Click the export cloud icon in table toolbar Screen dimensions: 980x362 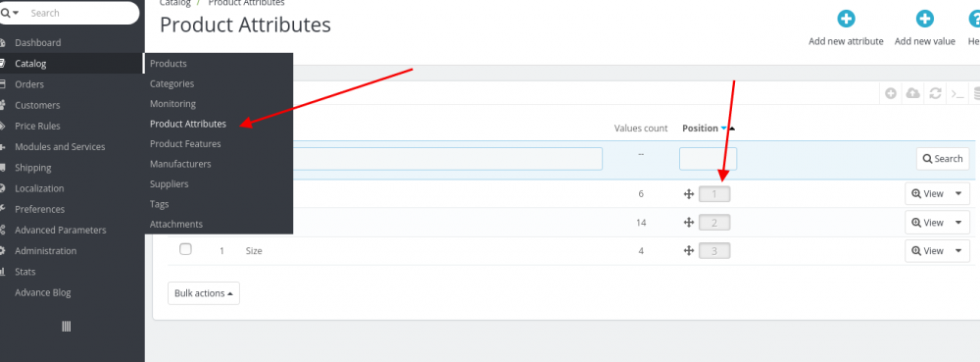pyautogui.click(x=913, y=94)
